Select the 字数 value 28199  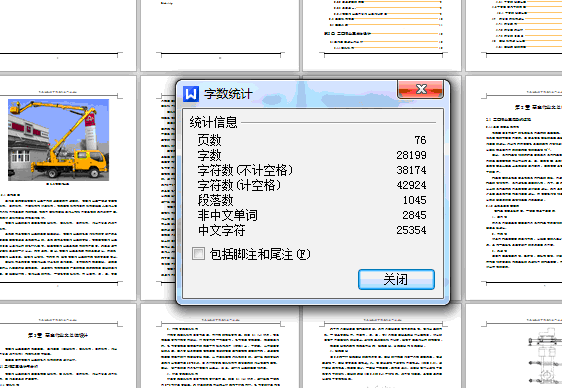[411, 155]
